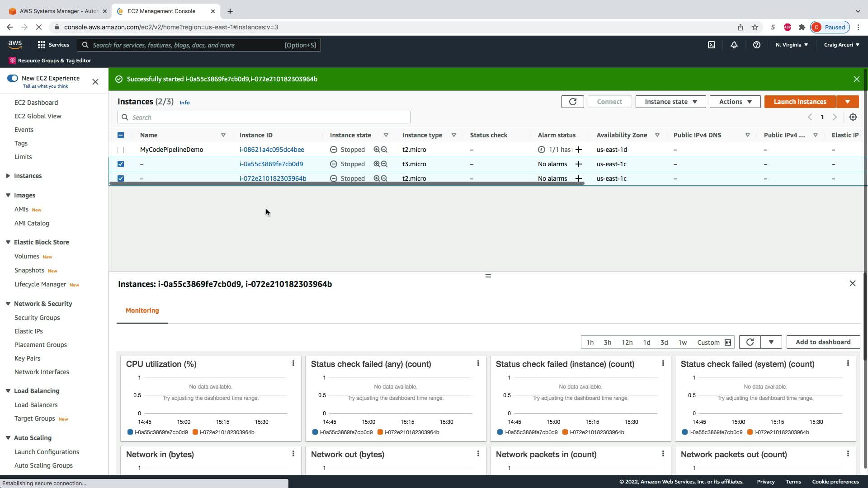
Task: Uncheck instance i-072e210182303964b checkbox
Action: [121, 178]
